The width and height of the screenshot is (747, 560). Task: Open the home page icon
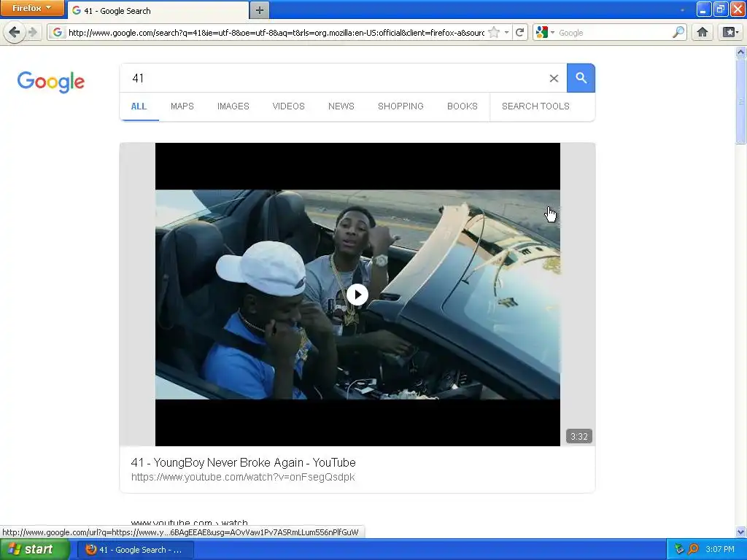[x=703, y=32]
